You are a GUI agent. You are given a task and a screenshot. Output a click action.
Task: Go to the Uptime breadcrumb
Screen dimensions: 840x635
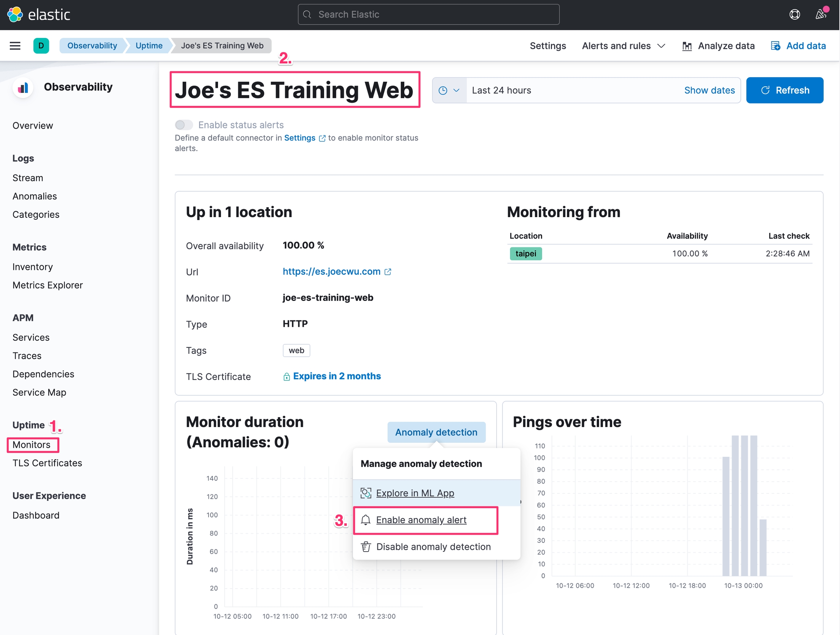[x=149, y=46]
